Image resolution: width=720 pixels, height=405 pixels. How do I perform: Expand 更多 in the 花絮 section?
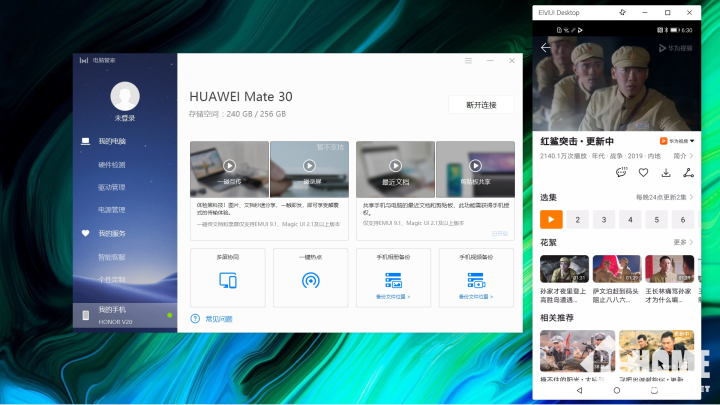pyautogui.click(x=683, y=242)
